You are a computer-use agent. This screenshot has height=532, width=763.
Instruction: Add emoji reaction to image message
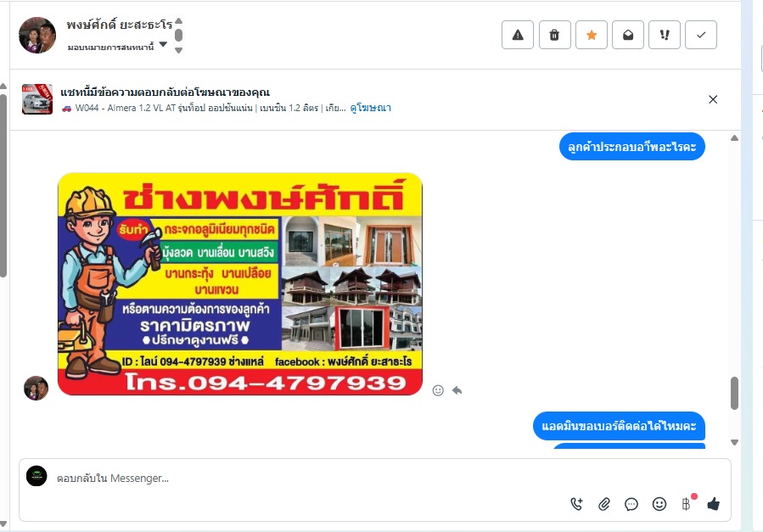click(x=438, y=390)
